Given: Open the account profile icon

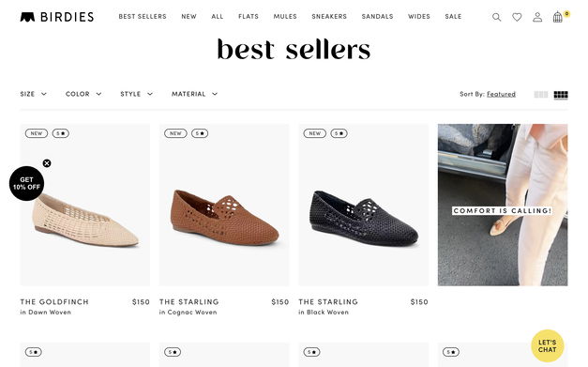Looking at the screenshot, I should (x=537, y=17).
